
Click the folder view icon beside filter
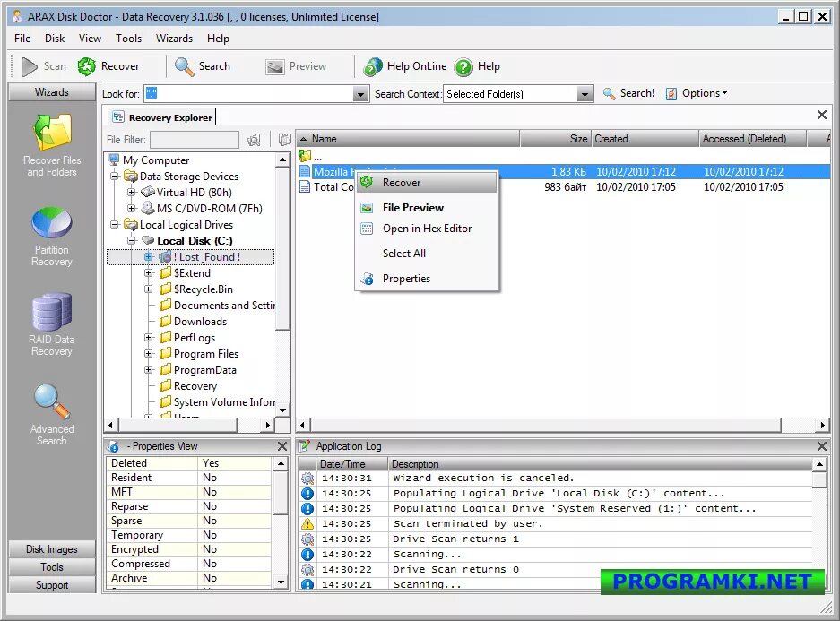click(x=285, y=140)
